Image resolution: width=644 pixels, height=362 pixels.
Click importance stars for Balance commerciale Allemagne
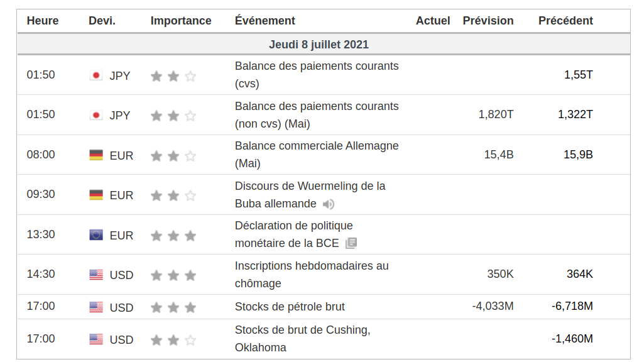click(x=173, y=156)
